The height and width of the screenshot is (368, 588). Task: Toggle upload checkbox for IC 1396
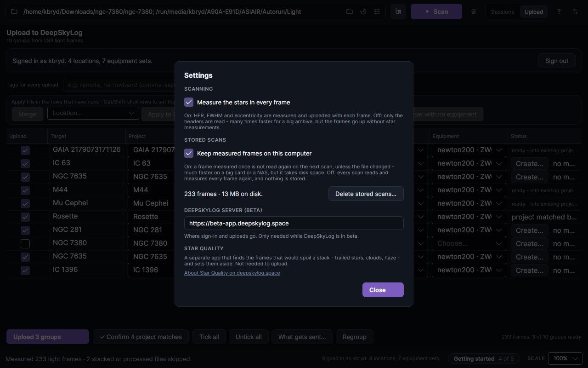pos(25,270)
